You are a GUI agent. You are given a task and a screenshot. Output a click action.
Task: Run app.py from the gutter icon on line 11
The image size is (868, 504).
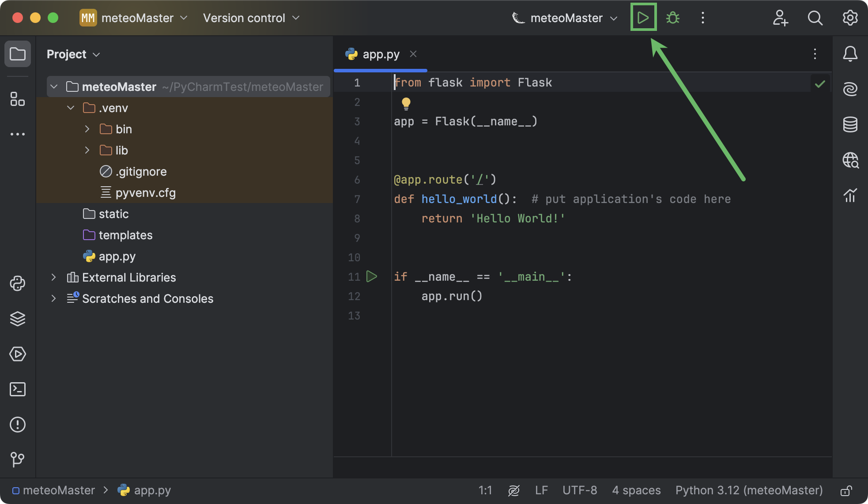pyautogui.click(x=372, y=276)
